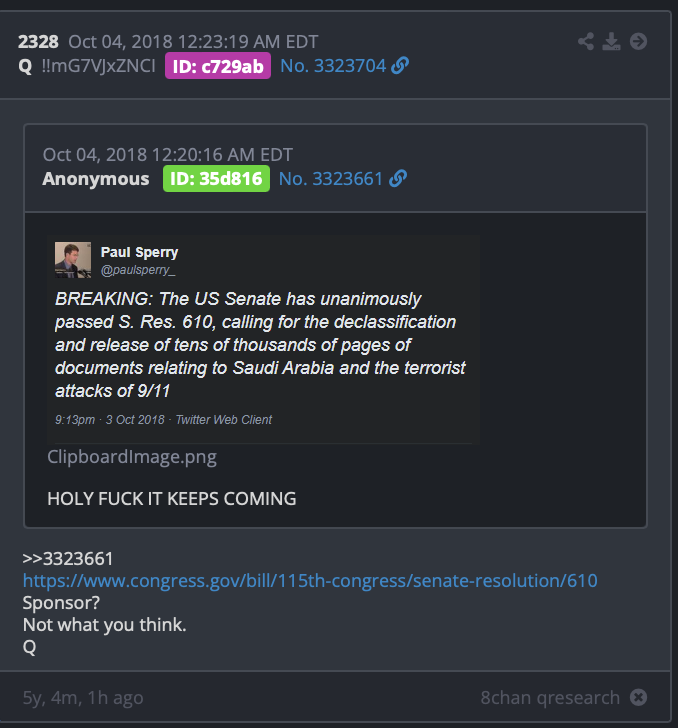Open Paul Sperry's avatar picture
This screenshot has width=678, height=728.
pos(73,260)
